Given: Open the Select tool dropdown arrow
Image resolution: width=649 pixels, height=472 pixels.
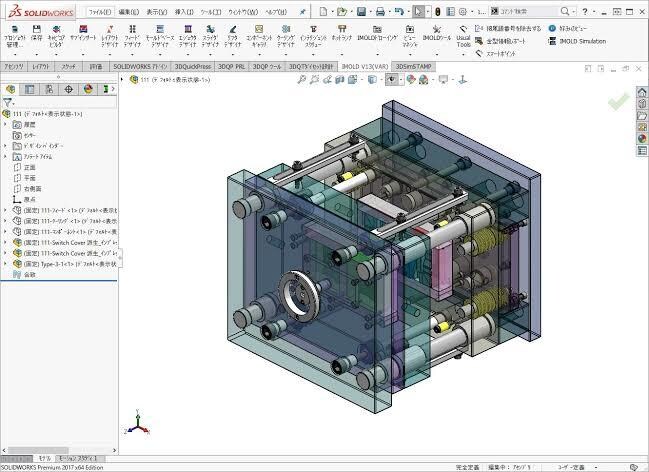Looking at the screenshot, I should pos(428,12).
